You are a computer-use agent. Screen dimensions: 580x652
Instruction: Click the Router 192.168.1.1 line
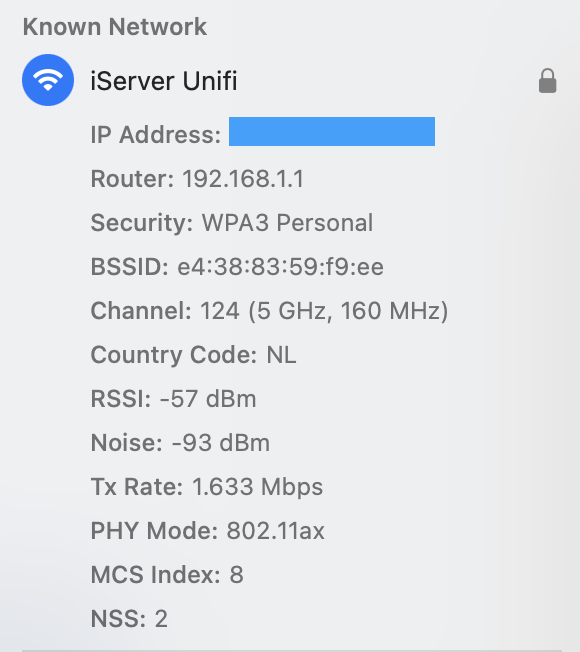coord(197,179)
